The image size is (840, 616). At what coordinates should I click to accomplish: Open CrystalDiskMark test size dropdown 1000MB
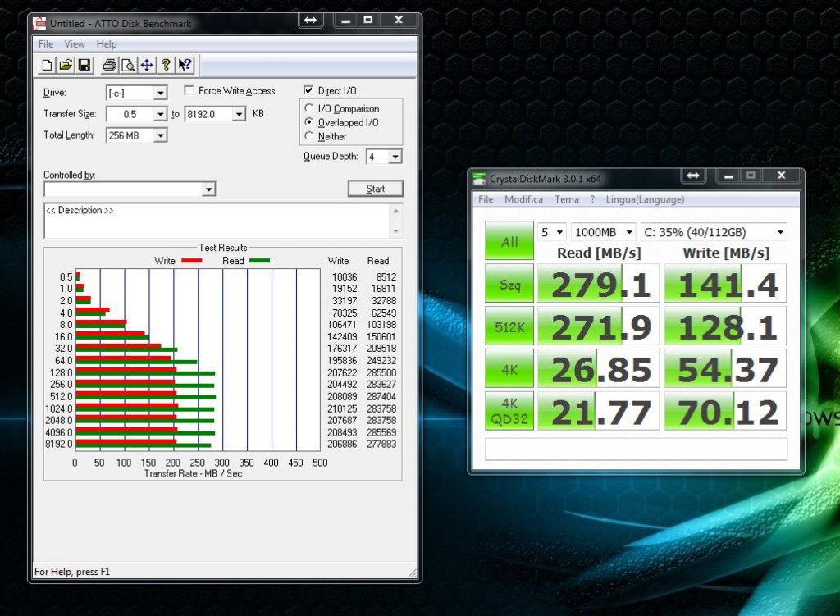tap(604, 232)
